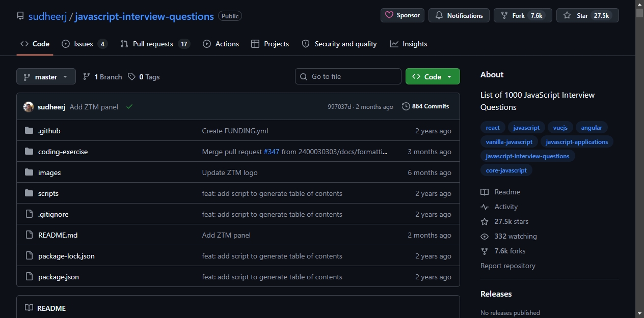Click the Sponsor heart button

(x=403, y=15)
